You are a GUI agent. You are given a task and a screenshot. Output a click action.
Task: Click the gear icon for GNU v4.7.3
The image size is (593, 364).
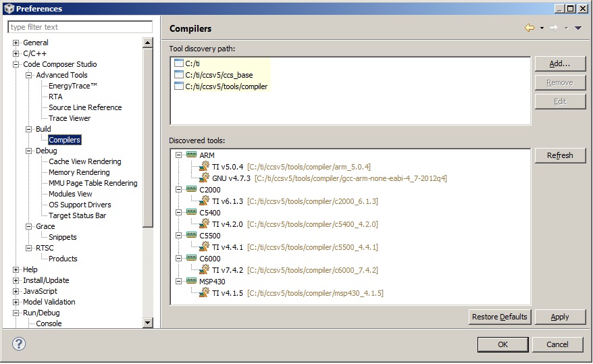click(204, 178)
